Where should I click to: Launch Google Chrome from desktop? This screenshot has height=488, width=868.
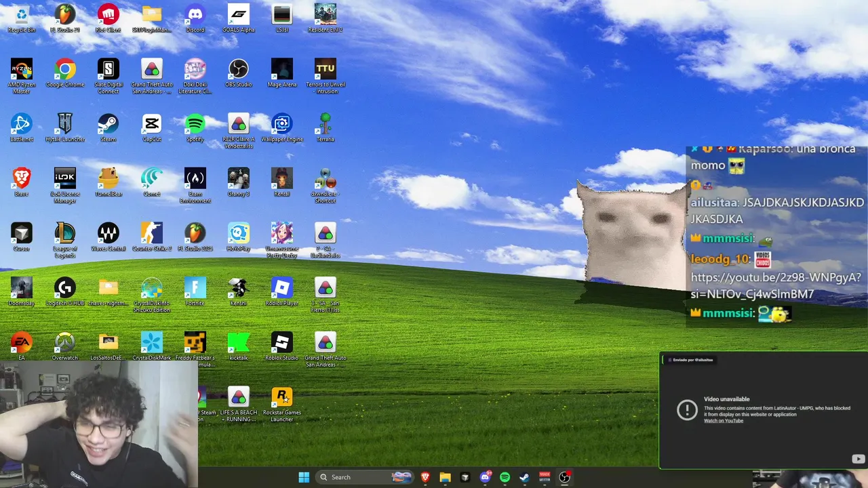coord(65,73)
